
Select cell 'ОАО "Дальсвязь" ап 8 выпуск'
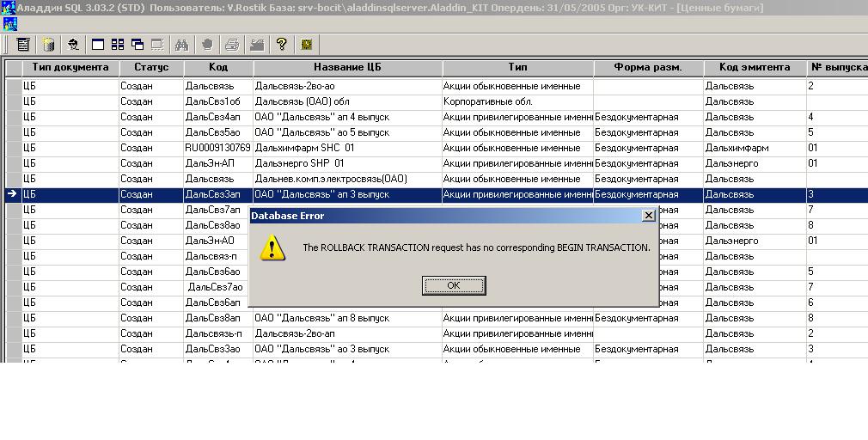347,319
